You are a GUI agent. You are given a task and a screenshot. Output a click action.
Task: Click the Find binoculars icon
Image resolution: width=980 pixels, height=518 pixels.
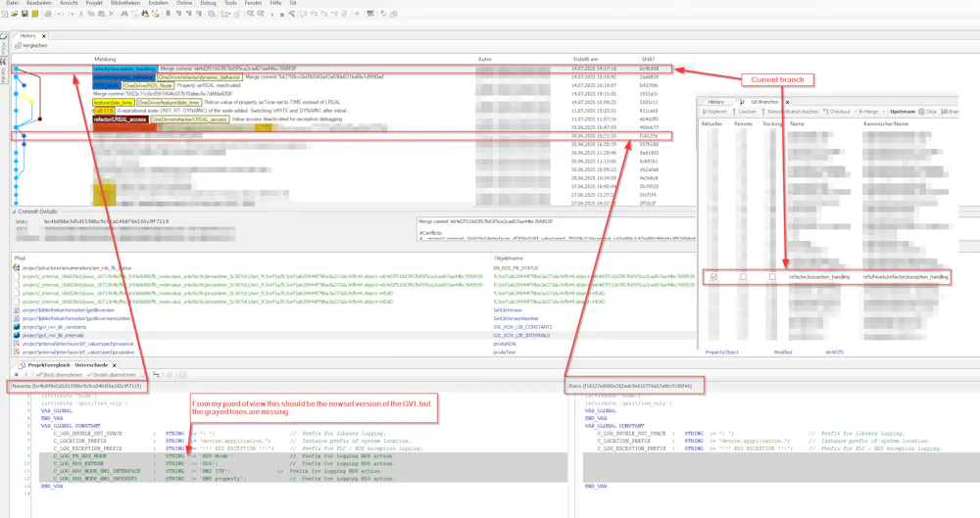(x=124, y=14)
